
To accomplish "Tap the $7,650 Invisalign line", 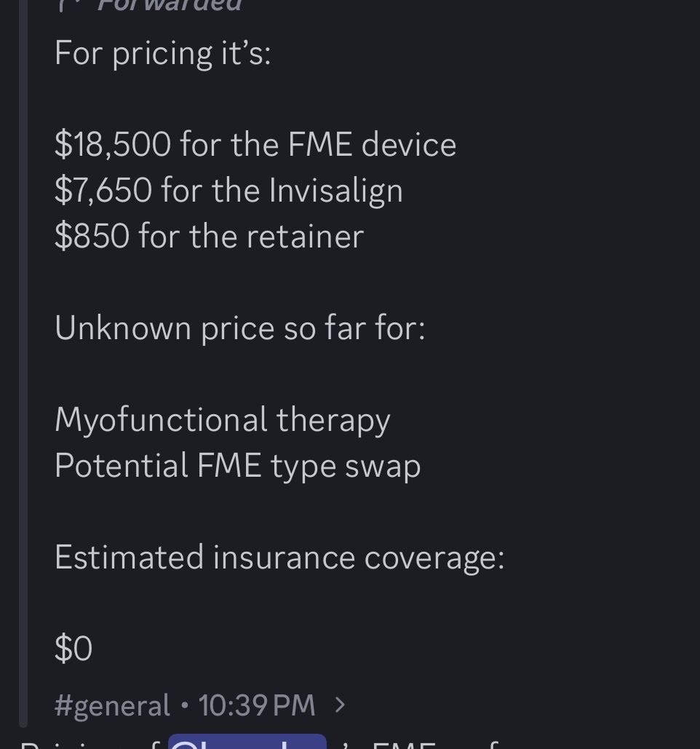I will [228, 190].
